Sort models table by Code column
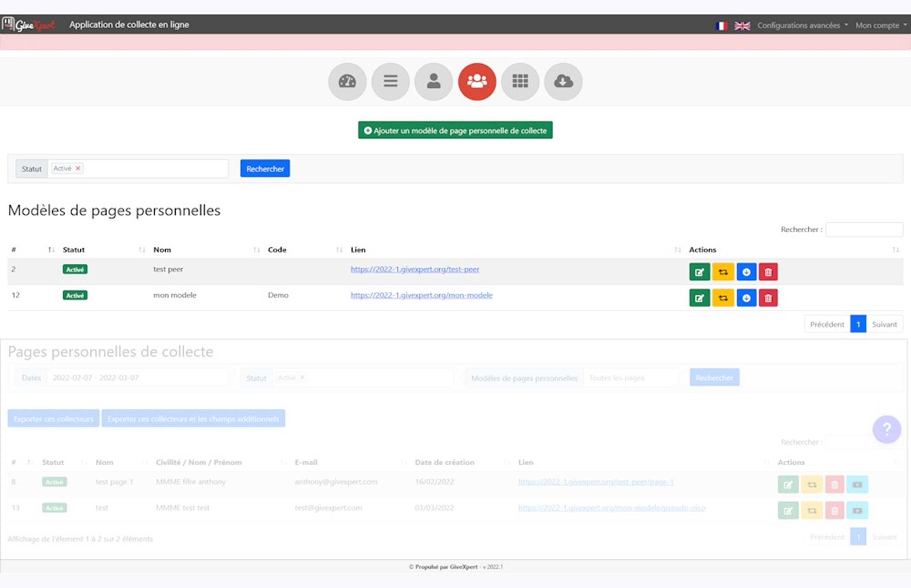Screen dimensions: 911x588 pyautogui.click(x=305, y=250)
